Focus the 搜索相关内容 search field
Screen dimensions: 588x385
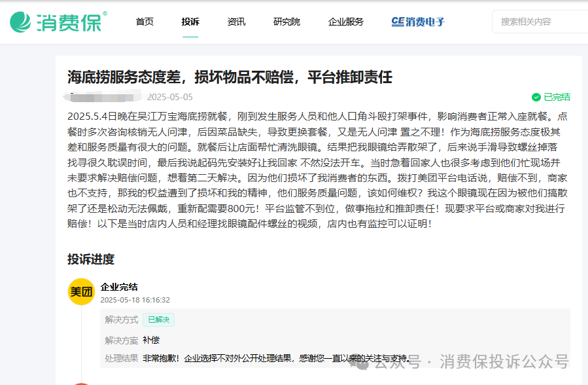click(x=540, y=22)
